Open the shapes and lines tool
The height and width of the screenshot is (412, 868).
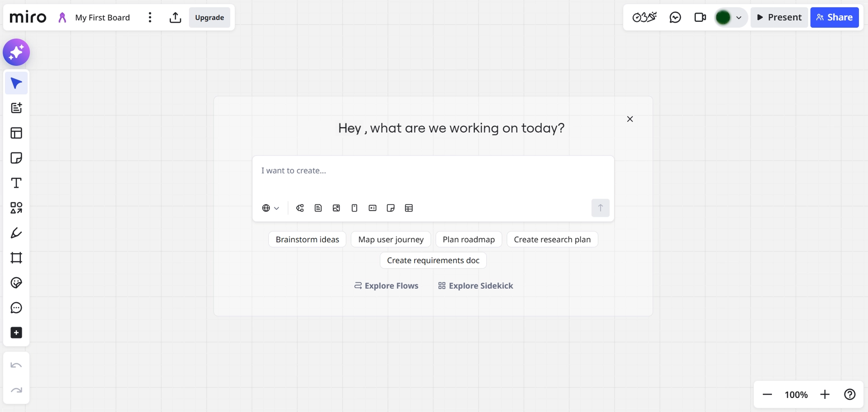(16, 208)
